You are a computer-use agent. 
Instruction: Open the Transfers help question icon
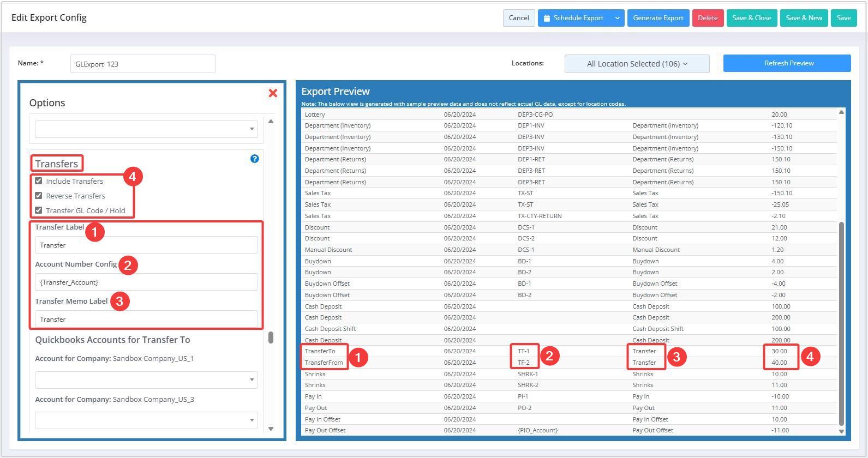(x=254, y=159)
